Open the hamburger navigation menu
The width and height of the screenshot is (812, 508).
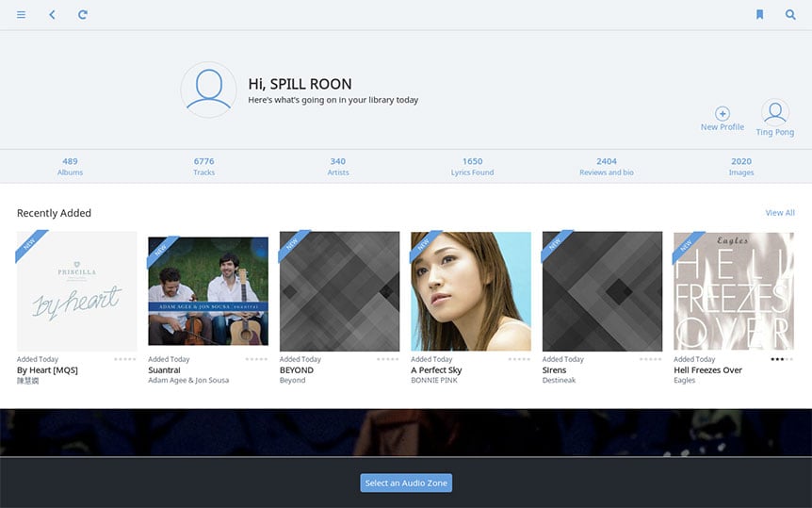[x=22, y=14]
